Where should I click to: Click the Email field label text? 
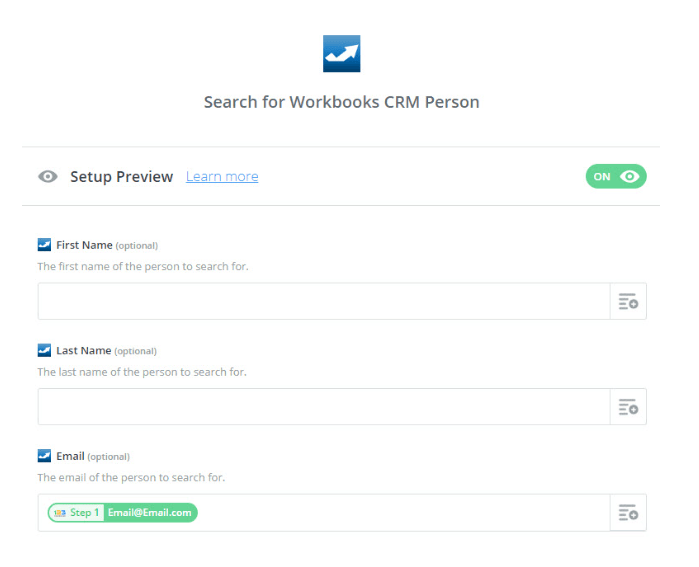tap(70, 456)
